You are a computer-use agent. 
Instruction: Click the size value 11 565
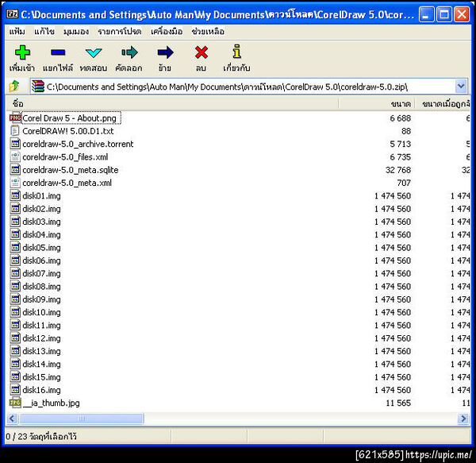click(398, 403)
